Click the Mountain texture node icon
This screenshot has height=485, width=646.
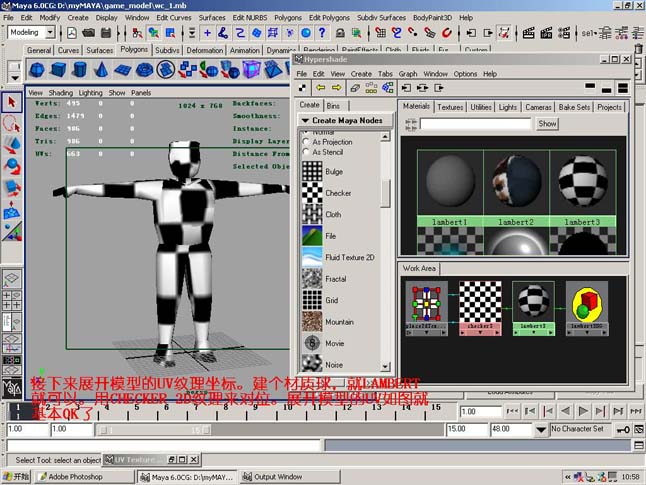312,321
